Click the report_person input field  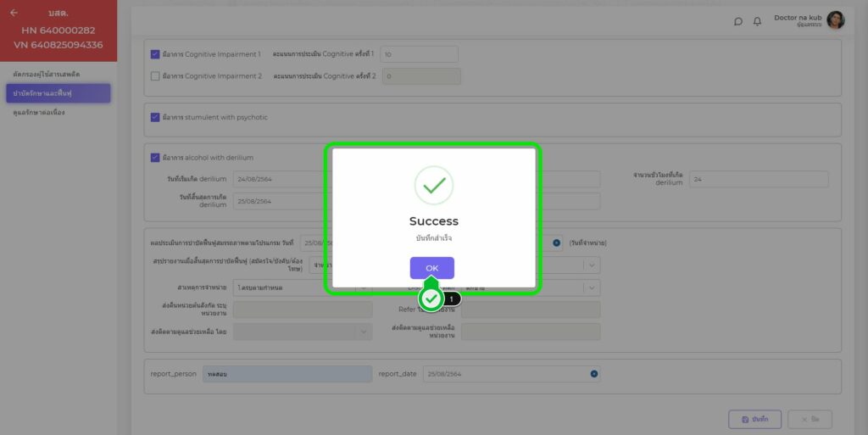[x=287, y=374]
